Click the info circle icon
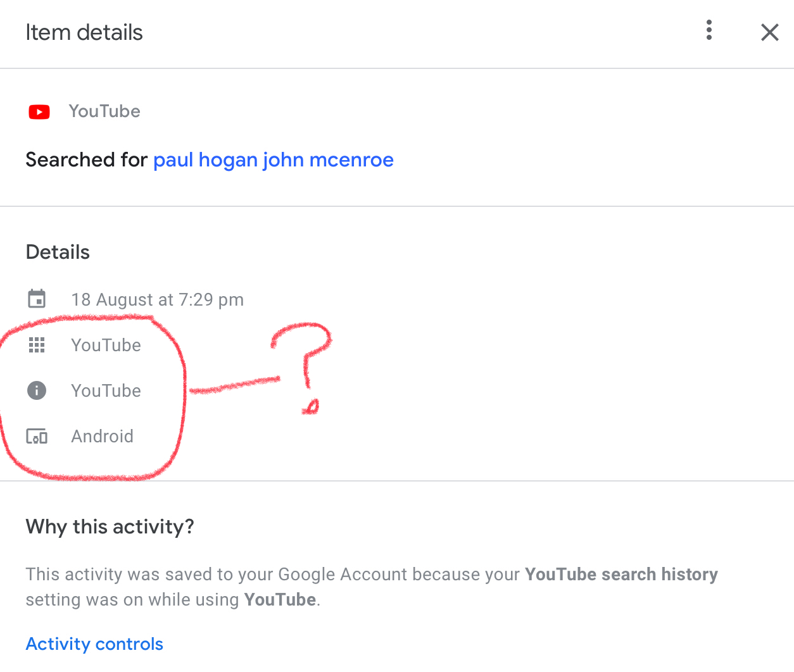794x672 pixels. [37, 390]
